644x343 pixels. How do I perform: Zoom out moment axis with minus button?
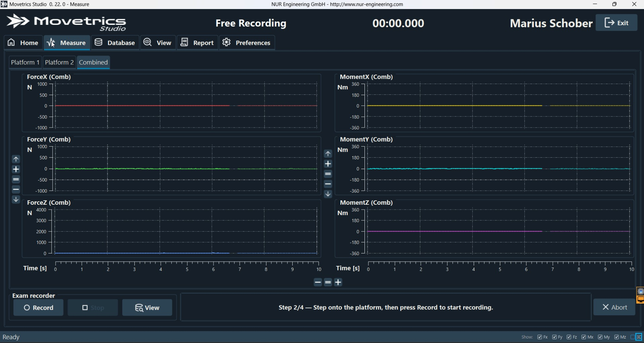coord(328,184)
